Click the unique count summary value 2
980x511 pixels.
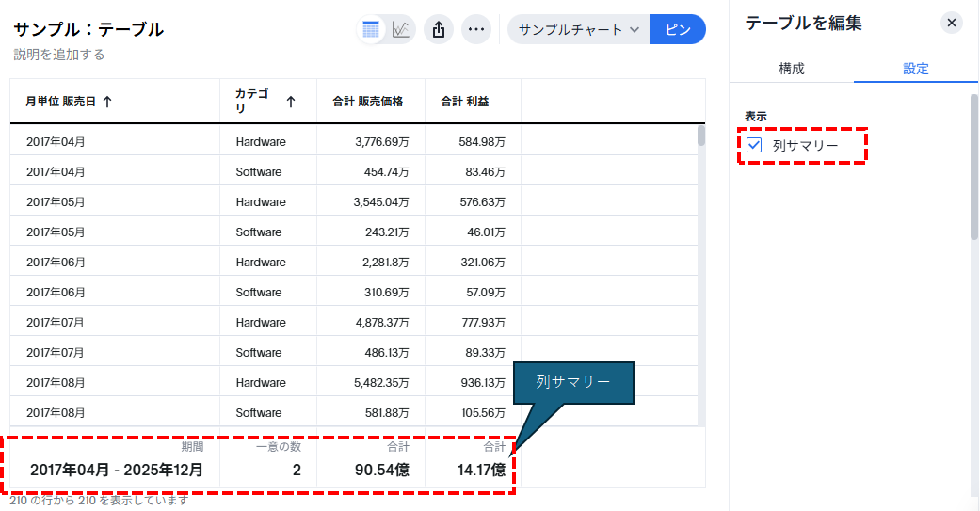[297, 470]
